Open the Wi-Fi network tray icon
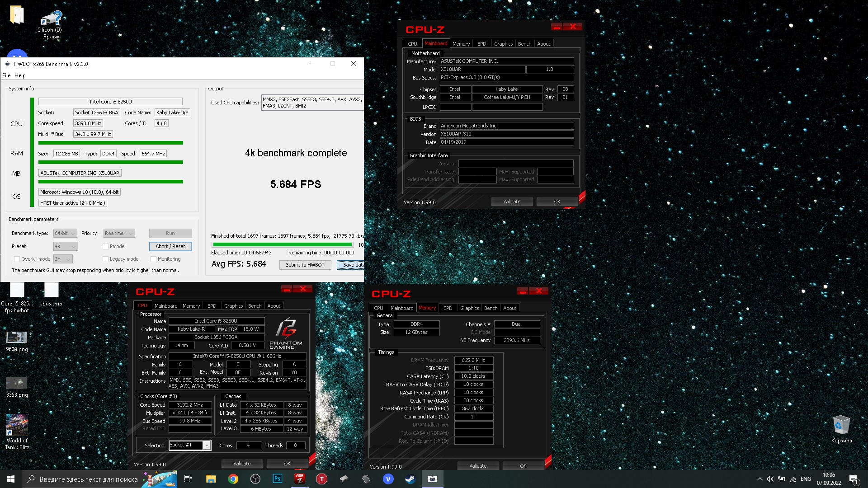Viewport: 868px width, 488px height. 793,479
